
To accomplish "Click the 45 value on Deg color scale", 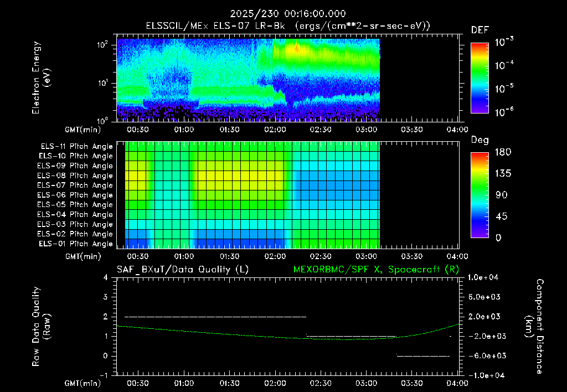I will tap(501, 216).
